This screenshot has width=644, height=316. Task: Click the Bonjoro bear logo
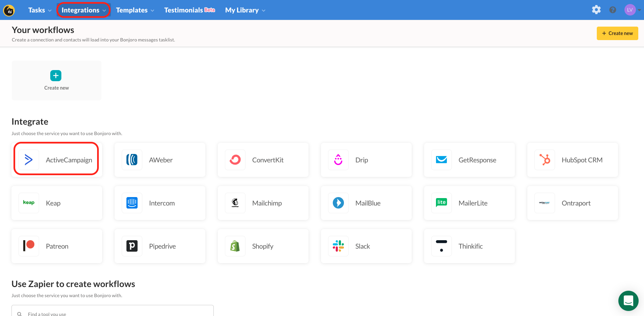(x=9, y=10)
